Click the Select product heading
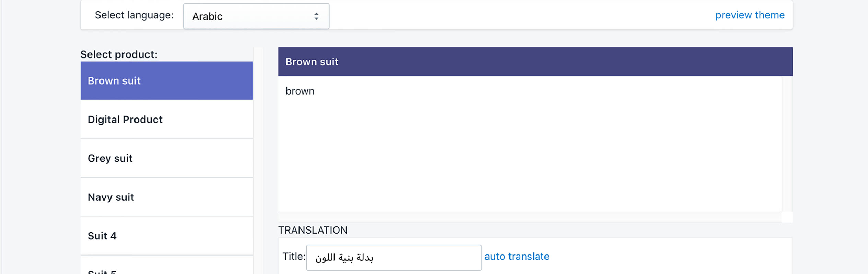This screenshot has height=274, width=868. click(x=119, y=54)
